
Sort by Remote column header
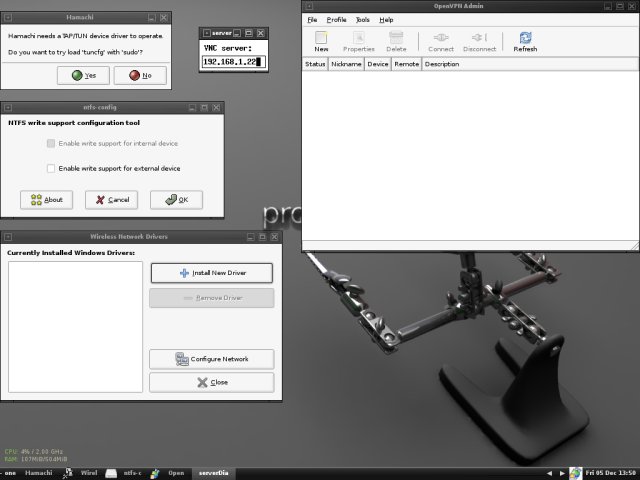point(407,64)
